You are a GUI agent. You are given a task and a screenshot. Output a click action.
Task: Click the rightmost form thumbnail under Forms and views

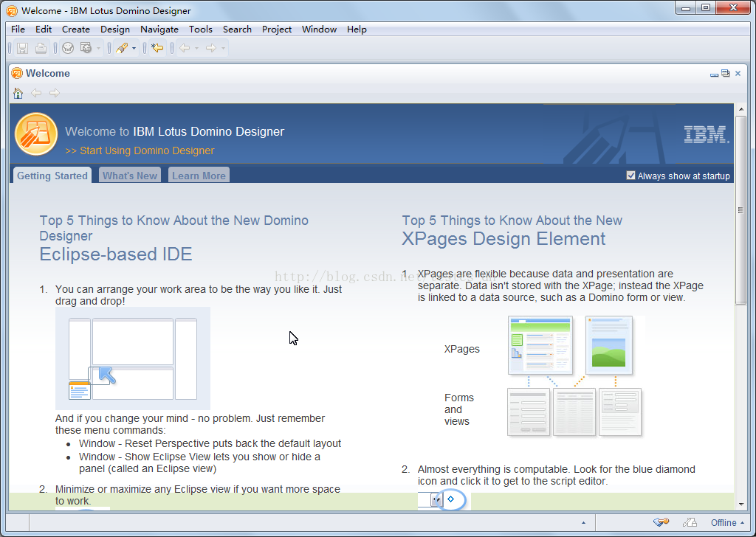click(x=620, y=412)
